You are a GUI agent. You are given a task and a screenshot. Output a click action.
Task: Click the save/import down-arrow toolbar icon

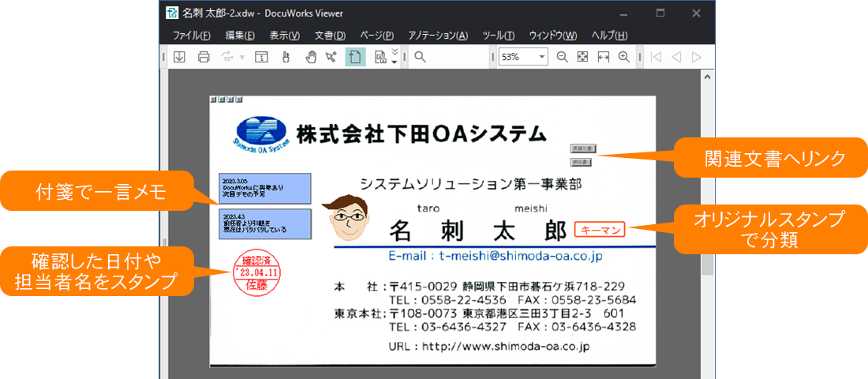pos(179,57)
